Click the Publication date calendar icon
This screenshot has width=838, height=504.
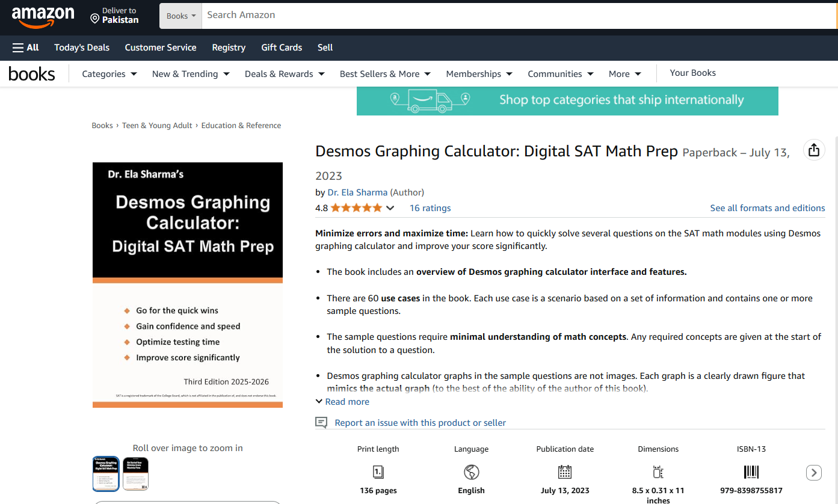(x=565, y=472)
